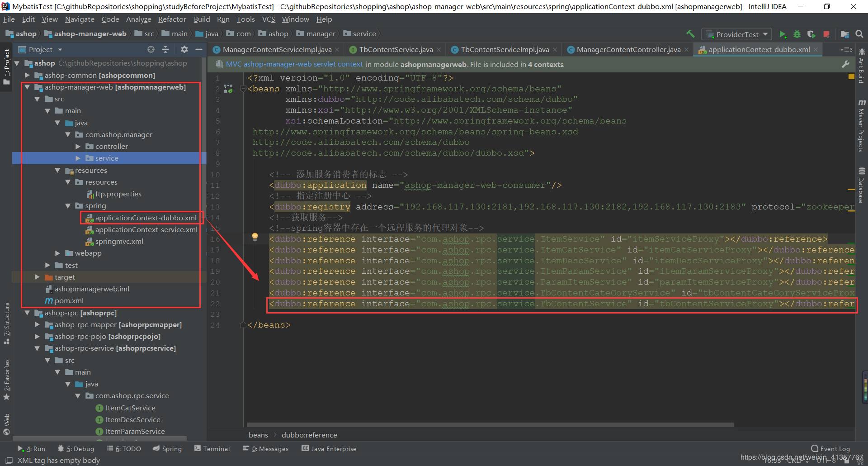Follow the MVC ashop-manager-web servlet context link
Viewport: 868px width, 466px height.
[x=294, y=64]
